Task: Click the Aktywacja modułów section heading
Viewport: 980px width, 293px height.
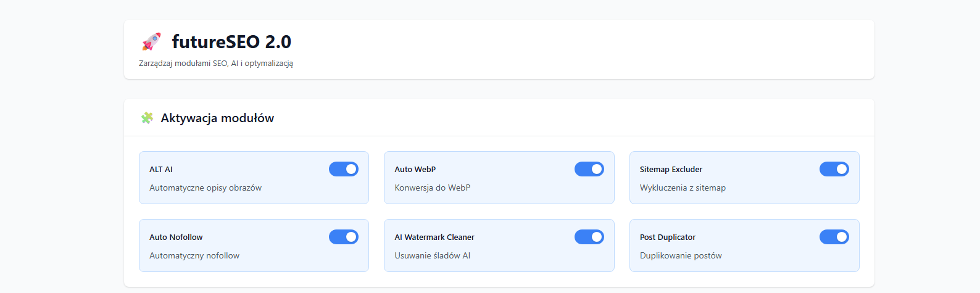Action: click(x=217, y=118)
